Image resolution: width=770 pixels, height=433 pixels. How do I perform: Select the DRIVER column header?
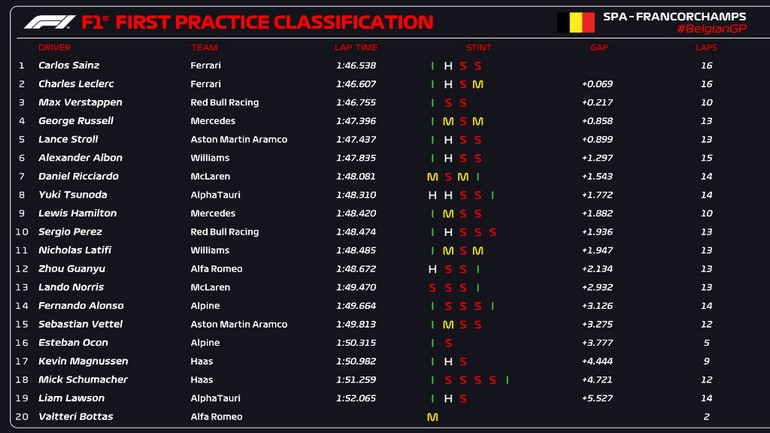click(55, 48)
